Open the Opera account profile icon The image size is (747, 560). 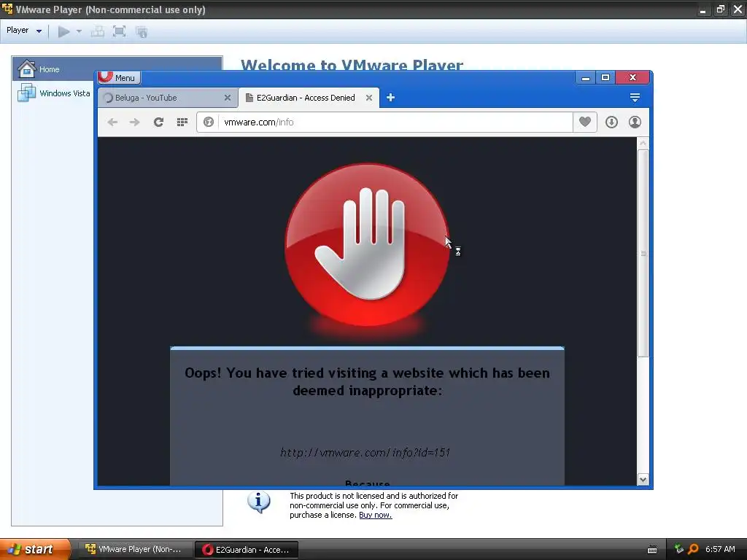pyautogui.click(x=635, y=122)
